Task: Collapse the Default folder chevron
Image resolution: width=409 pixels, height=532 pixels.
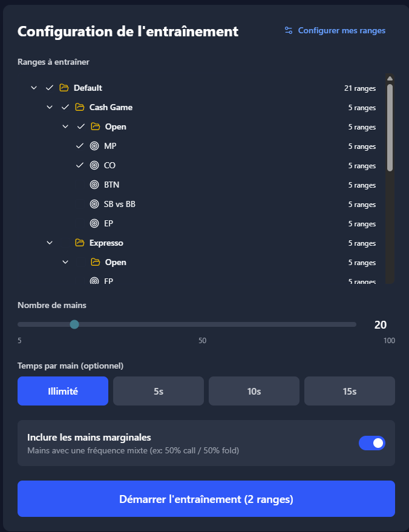Action: coord(34,88)
